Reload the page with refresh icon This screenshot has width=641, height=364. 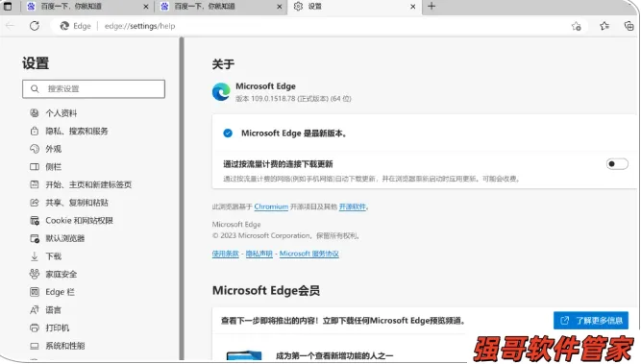(x=35, y=26)
